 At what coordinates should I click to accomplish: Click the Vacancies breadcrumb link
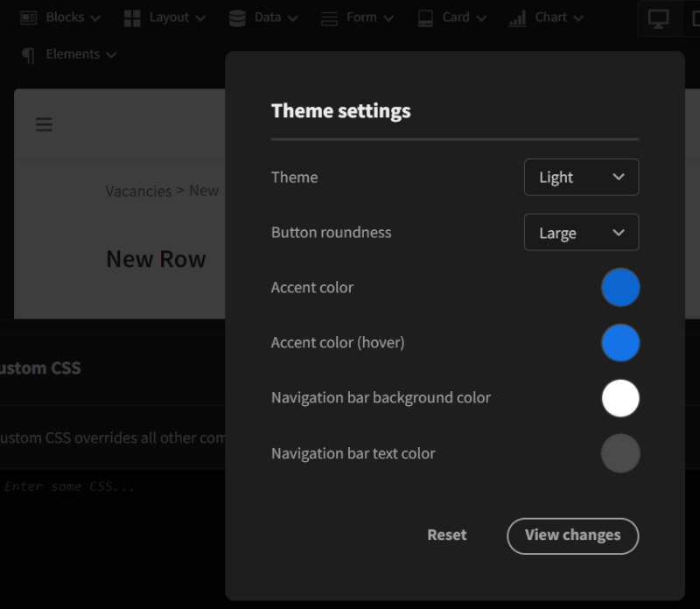(x=138, y=191)
